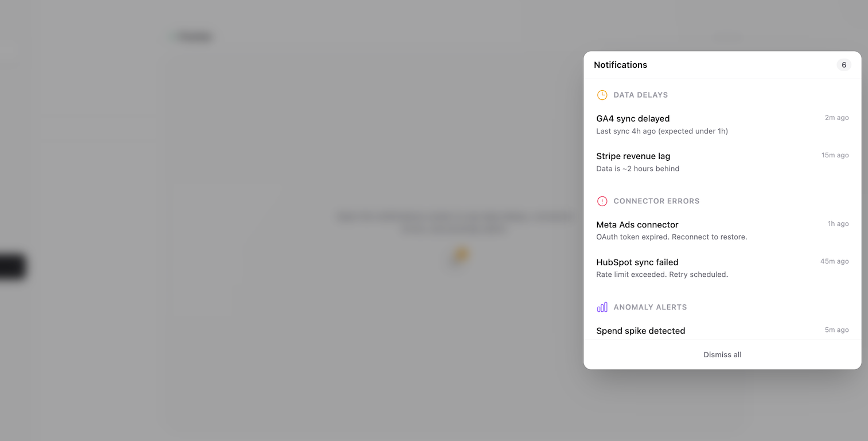868x441 pixels.
Task: Click the Anomaly Alerts section header
Action: pyautogui.click(x=650, y=307)
